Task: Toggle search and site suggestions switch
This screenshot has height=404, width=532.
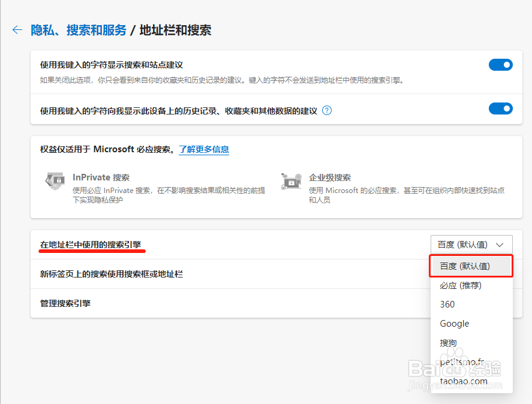Action: point(500,65)
